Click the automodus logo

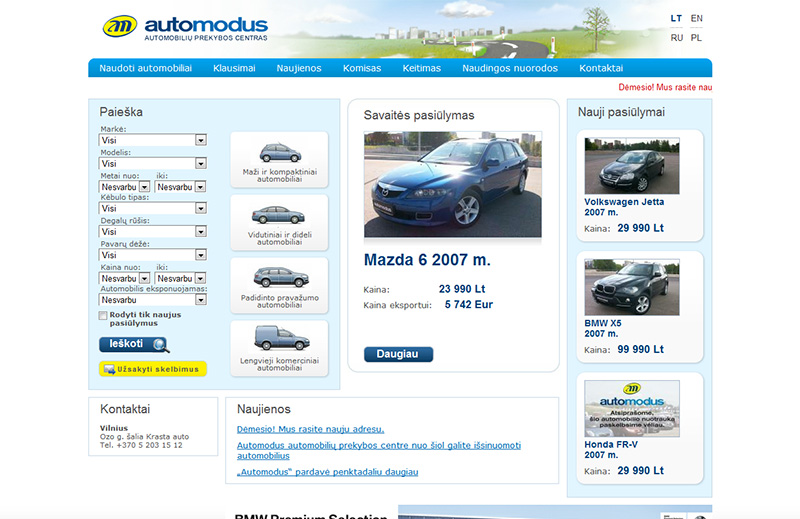(185, 28)
